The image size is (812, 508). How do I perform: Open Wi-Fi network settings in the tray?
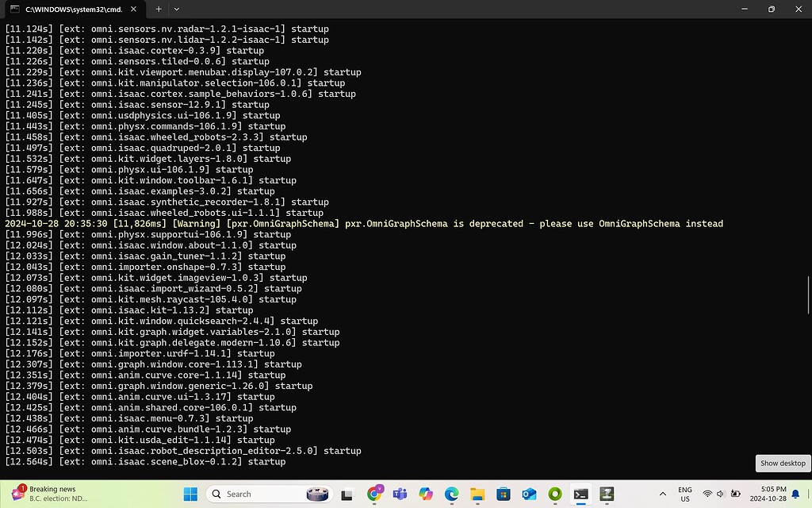tap(707, 494)
